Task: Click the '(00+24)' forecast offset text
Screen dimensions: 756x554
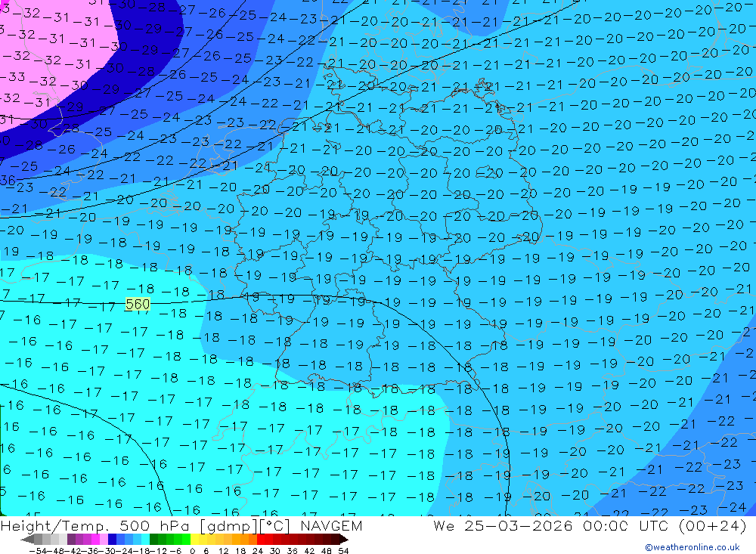Action: click(713, 525)
